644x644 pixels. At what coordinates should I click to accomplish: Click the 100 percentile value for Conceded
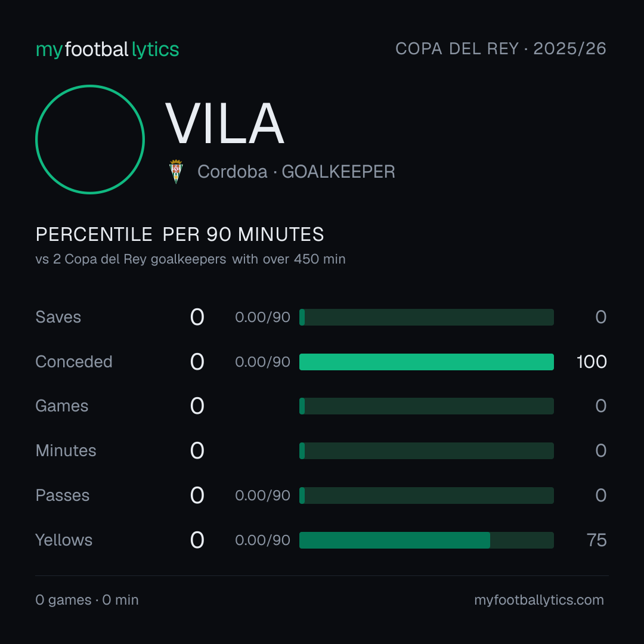coord(592,362)
